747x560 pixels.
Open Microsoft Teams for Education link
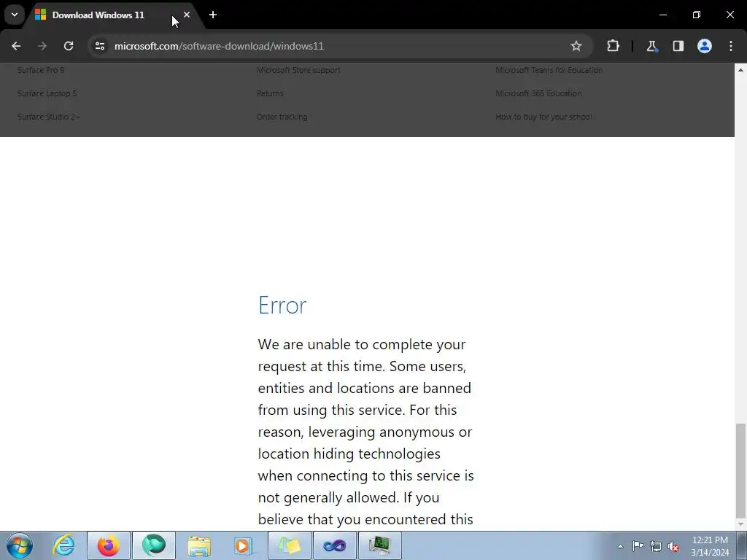[549, 70]
